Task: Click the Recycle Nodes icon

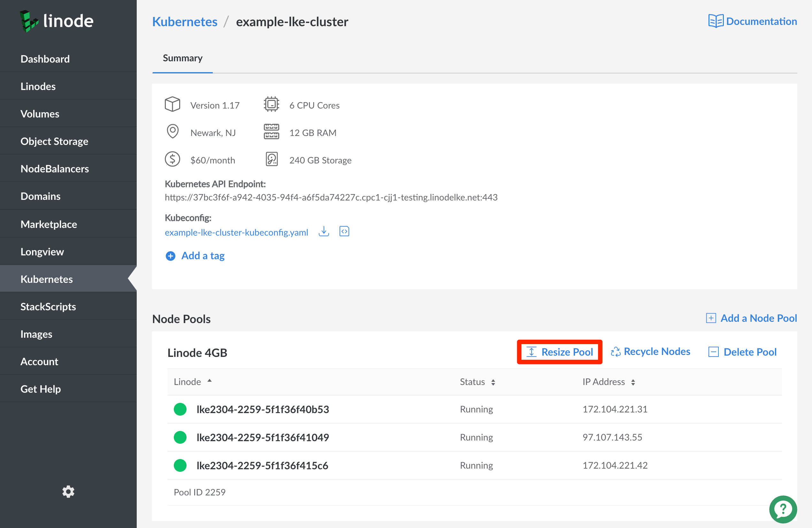Action: click(615, 352)
